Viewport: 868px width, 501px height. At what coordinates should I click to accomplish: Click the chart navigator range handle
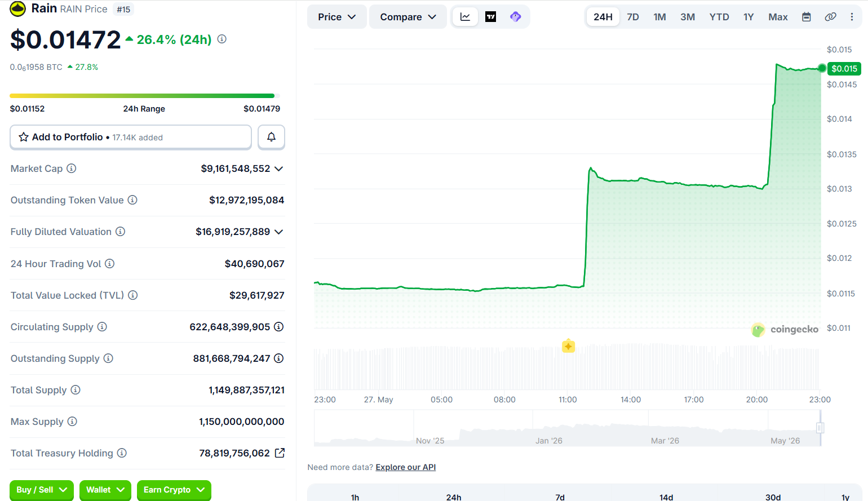pyautogui.click(x=820, y=428)
